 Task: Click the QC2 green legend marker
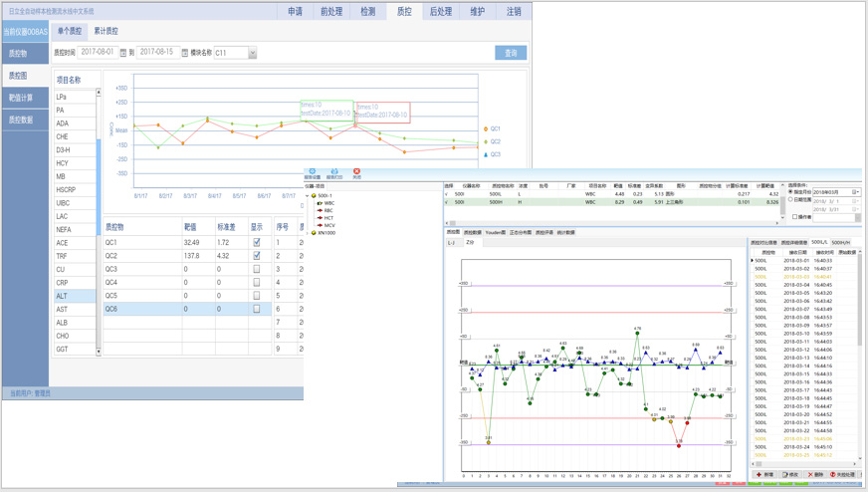tap(486, 141)
